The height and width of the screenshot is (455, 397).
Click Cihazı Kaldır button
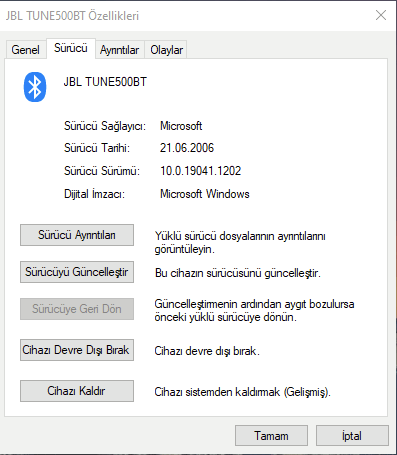pyautogui.click(x=77, y=391)
